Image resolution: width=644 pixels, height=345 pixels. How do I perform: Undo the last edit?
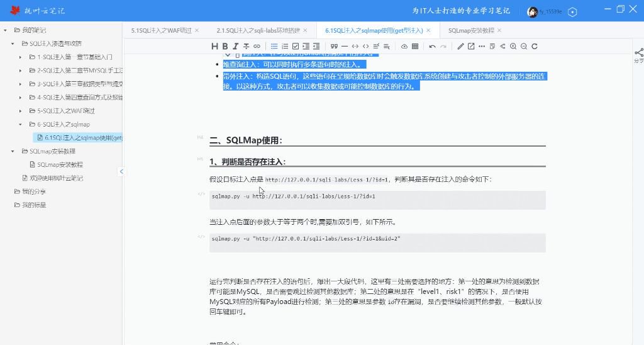coord(432,47)
